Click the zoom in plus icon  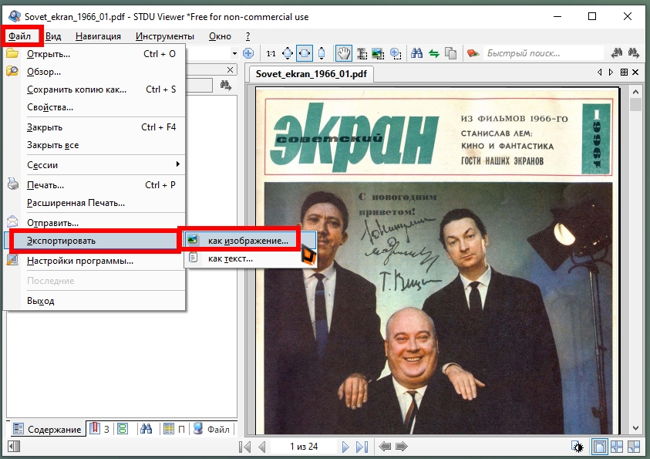248,53
